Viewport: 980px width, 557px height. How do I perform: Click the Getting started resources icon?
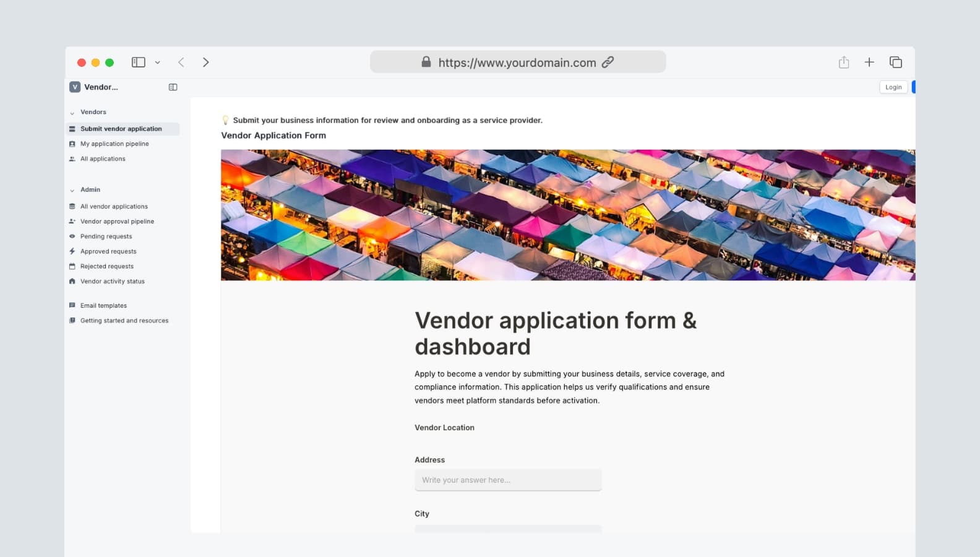coord(72,321)
